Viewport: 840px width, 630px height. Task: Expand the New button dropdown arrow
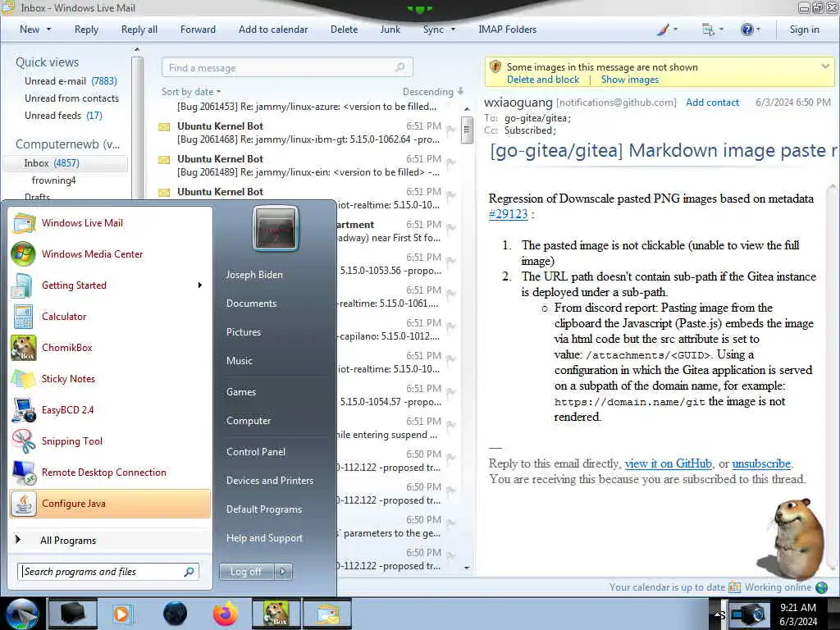click(x=48, y=30)
